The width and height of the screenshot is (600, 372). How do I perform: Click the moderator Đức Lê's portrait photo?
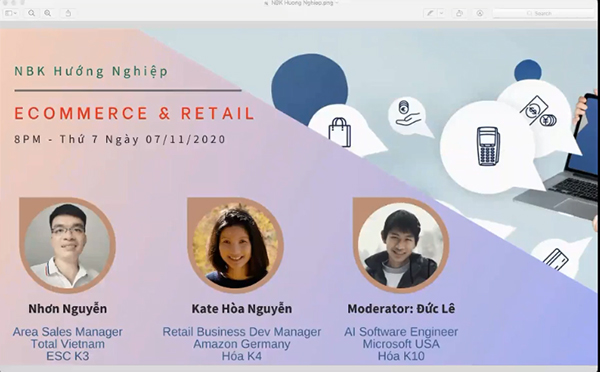(x=401, y=245)
